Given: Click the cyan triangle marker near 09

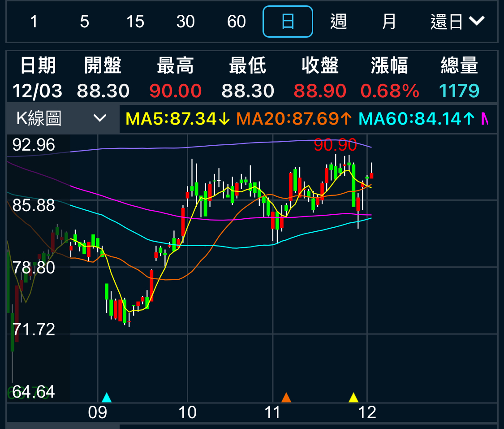Looking at the screenshot, I should [x=106, y=397].
